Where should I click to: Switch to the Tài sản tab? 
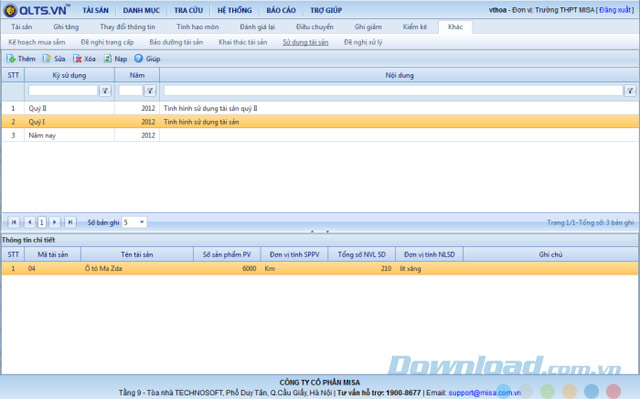tap(22, 27)
